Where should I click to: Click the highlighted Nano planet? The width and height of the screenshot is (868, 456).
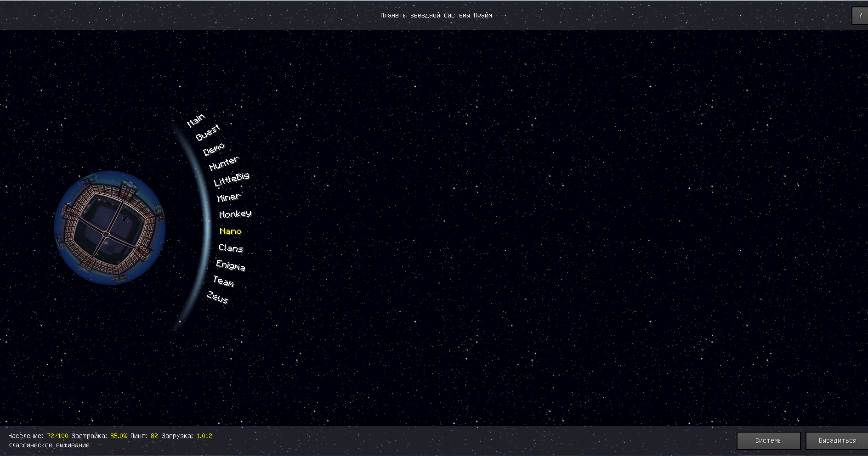(231, 231)
